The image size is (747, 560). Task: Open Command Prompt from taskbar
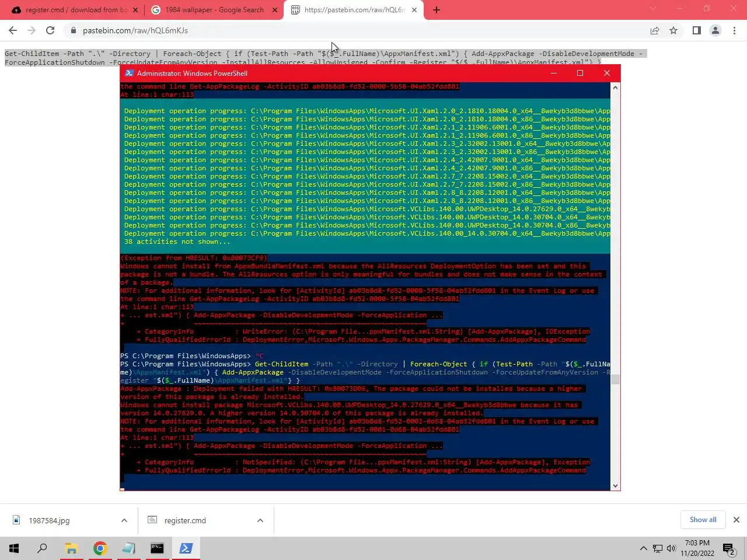157,548
